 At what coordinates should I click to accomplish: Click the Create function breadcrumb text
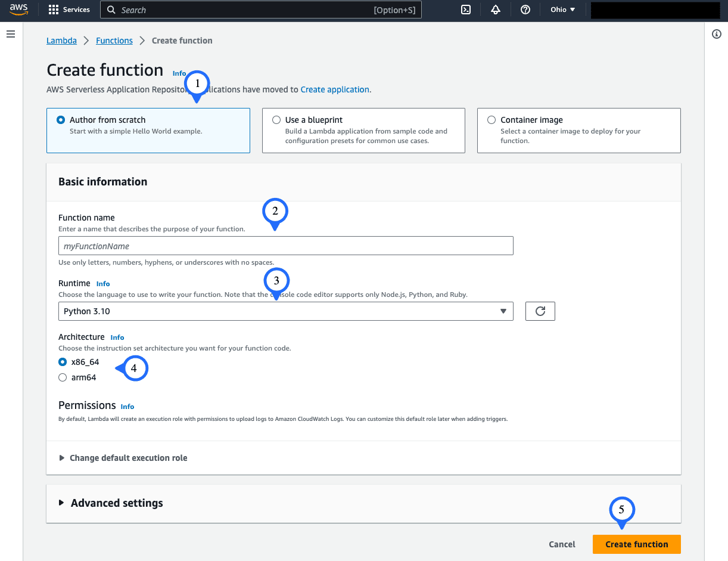182,41
